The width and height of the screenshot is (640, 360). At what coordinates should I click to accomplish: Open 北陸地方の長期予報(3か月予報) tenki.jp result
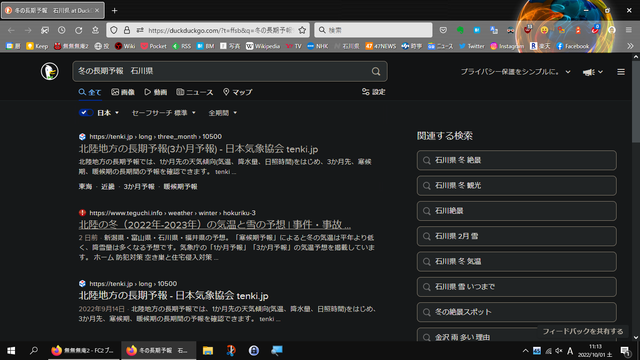tap(198, 149)
